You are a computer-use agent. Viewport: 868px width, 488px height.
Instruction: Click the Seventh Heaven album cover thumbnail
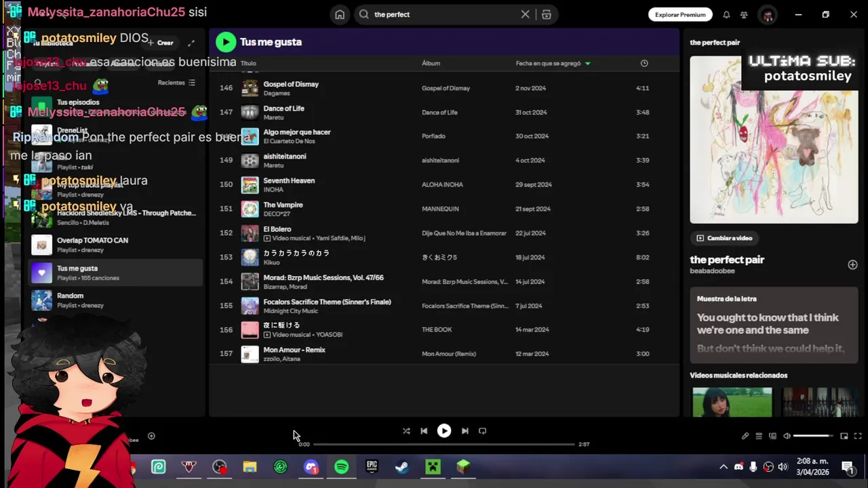click(250, 184)
